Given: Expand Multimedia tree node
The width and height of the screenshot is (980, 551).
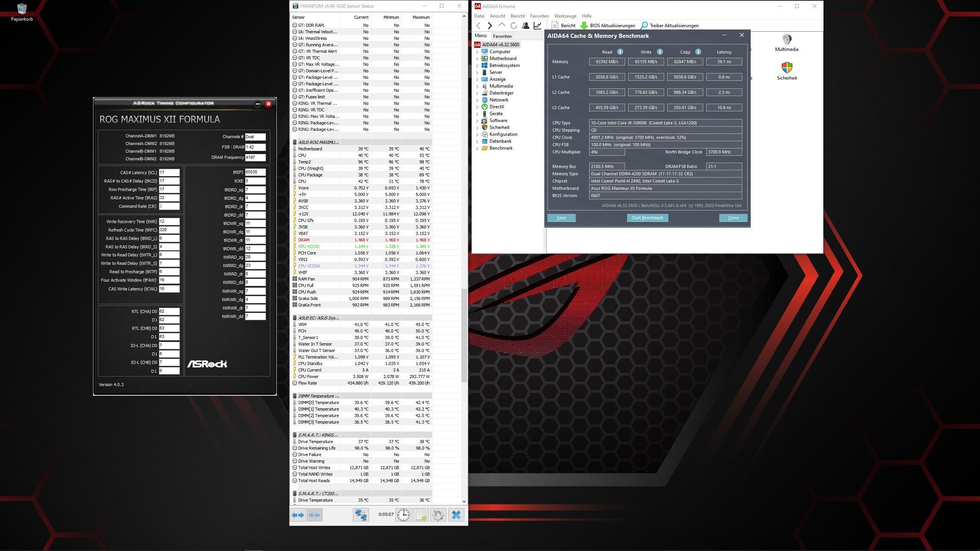Looking at the screenshot, I should click(477, 86).
